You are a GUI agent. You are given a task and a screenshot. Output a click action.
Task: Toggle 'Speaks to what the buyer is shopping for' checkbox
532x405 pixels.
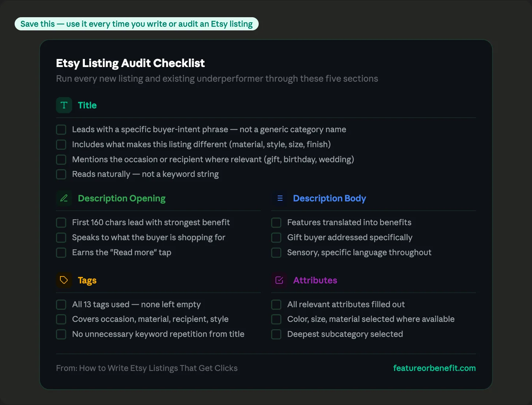coord(61,238)
